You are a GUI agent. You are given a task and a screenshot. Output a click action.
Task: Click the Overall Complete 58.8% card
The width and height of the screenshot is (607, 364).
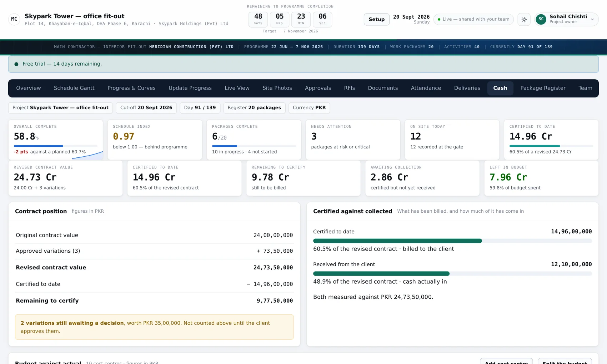(56, 140)
